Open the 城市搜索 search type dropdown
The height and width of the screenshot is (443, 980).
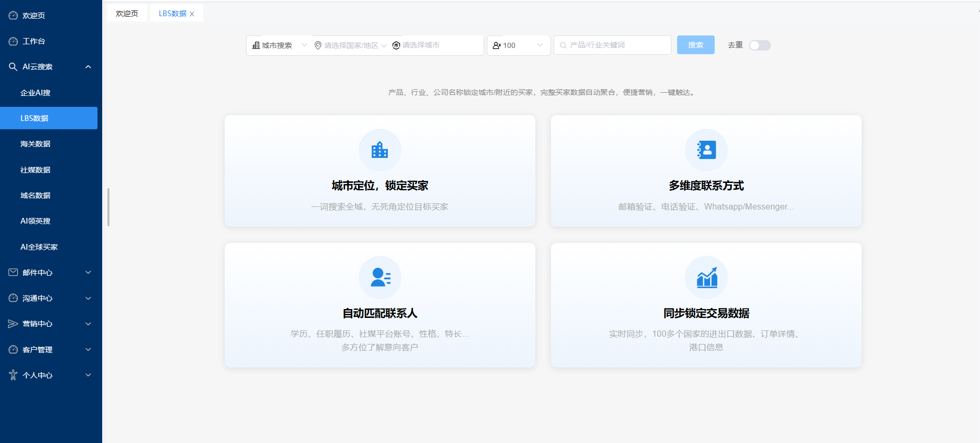tap(279, 45)
